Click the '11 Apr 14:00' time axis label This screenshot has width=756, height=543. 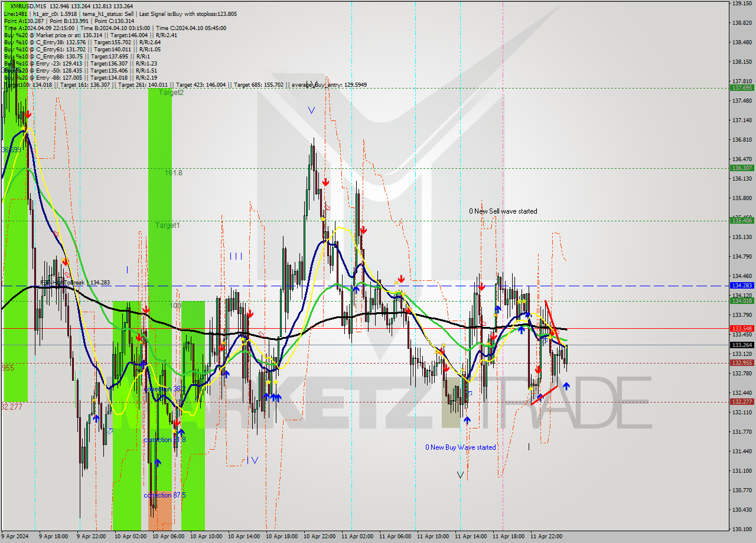point(471,537)
